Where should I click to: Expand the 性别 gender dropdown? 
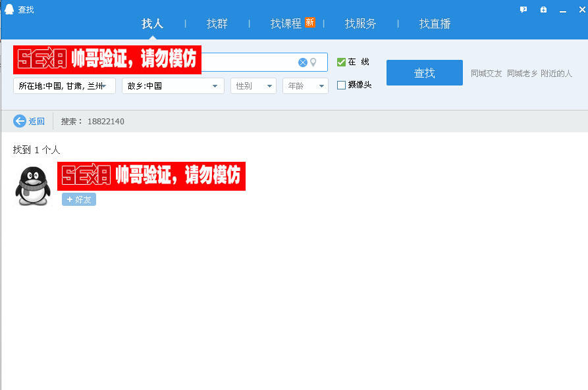253,85
